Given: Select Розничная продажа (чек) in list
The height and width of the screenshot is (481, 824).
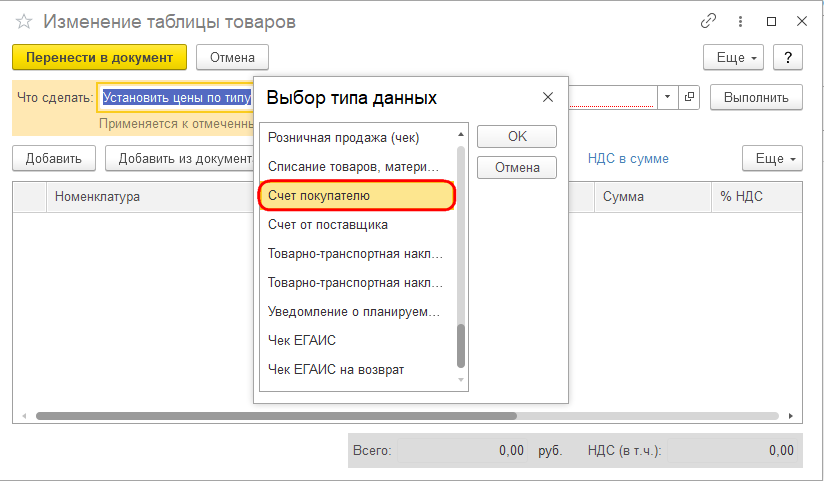Looking at the screenshot, I should [358, 138].
